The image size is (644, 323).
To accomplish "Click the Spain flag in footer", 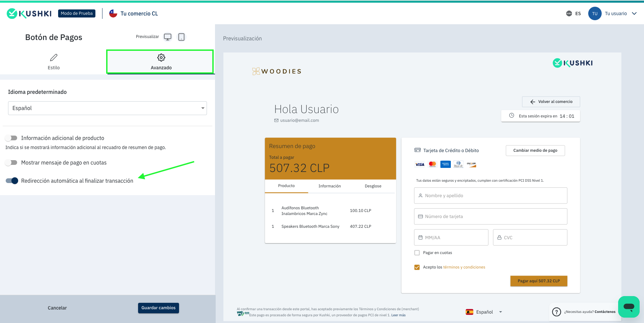I will (x=470, y=312).
